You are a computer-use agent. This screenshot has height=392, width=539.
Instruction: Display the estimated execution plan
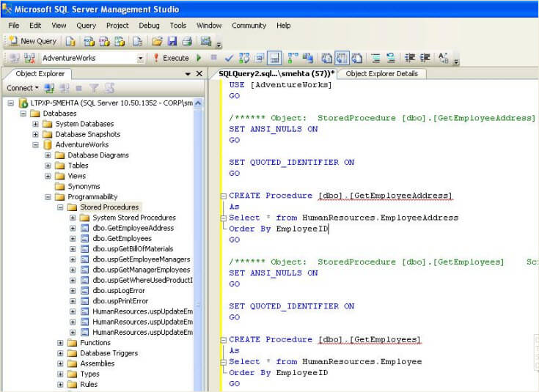coord(244,58)
